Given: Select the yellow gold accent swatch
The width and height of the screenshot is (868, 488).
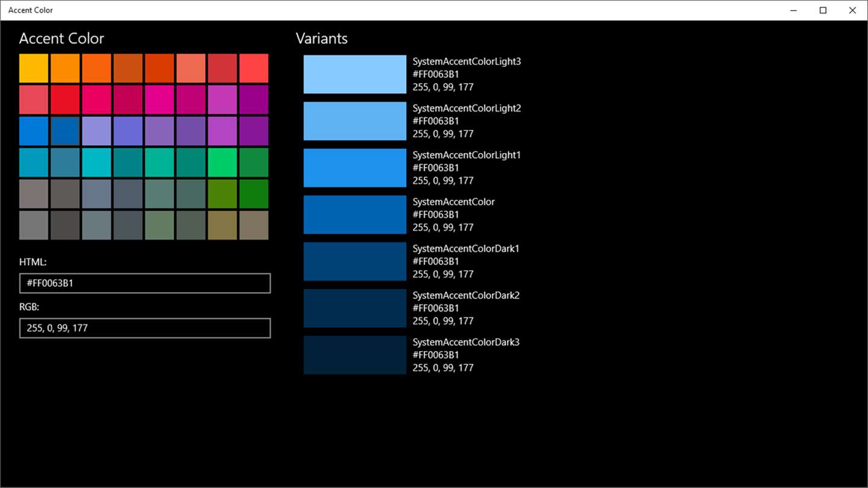Looking at the screenshot, I should pos(34,68).
